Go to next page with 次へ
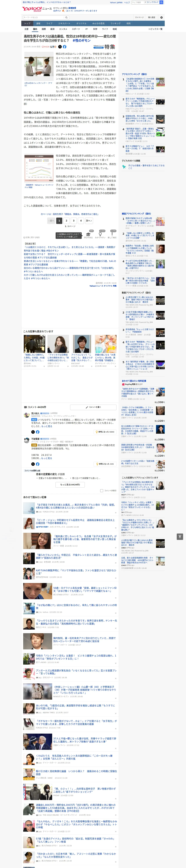The image size is (186, 868). (x=89, y=221)
